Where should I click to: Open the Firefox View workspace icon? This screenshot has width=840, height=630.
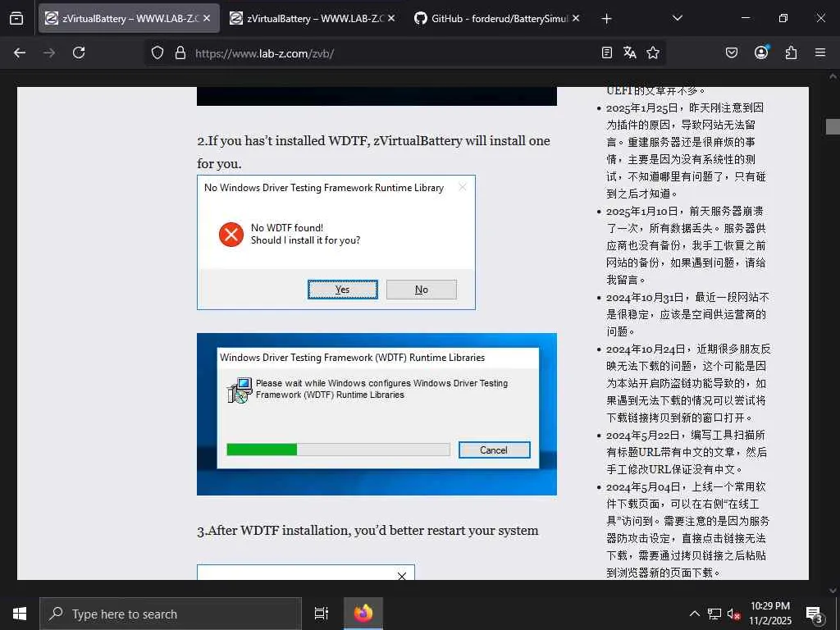[16, 18]
